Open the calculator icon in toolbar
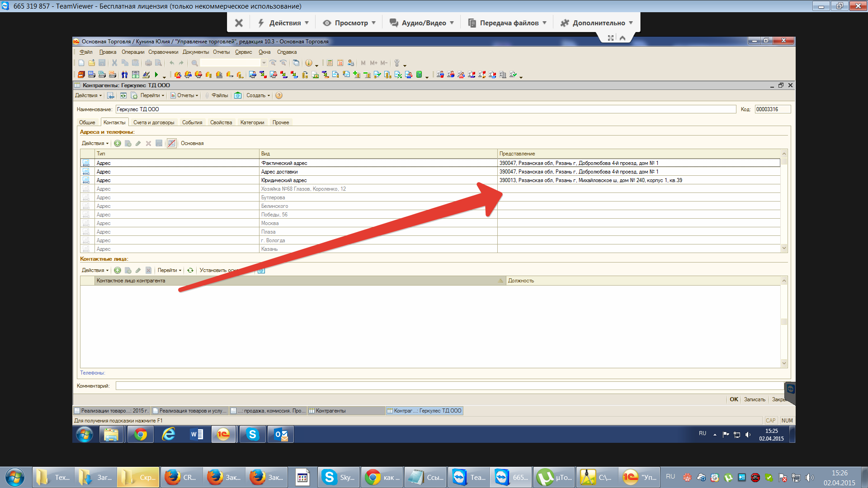The image size is (868, 488). click(x=330, y=63)
